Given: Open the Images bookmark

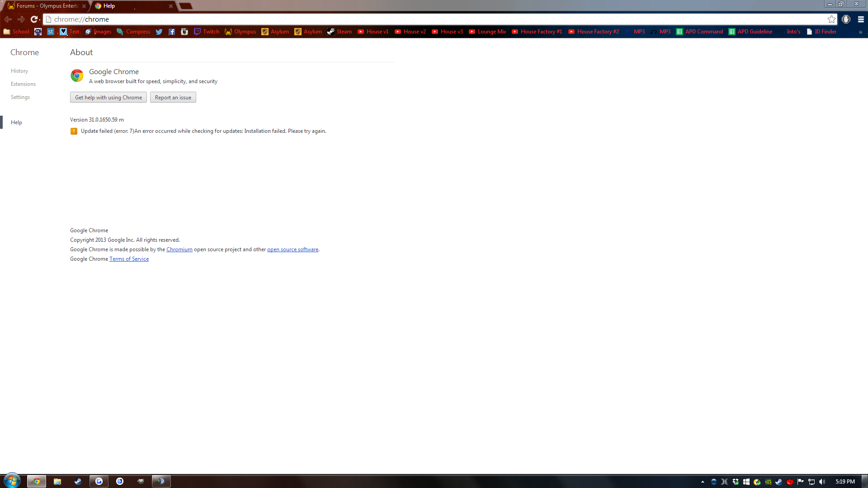Looking at the screenshot, I should pos(98,32).
